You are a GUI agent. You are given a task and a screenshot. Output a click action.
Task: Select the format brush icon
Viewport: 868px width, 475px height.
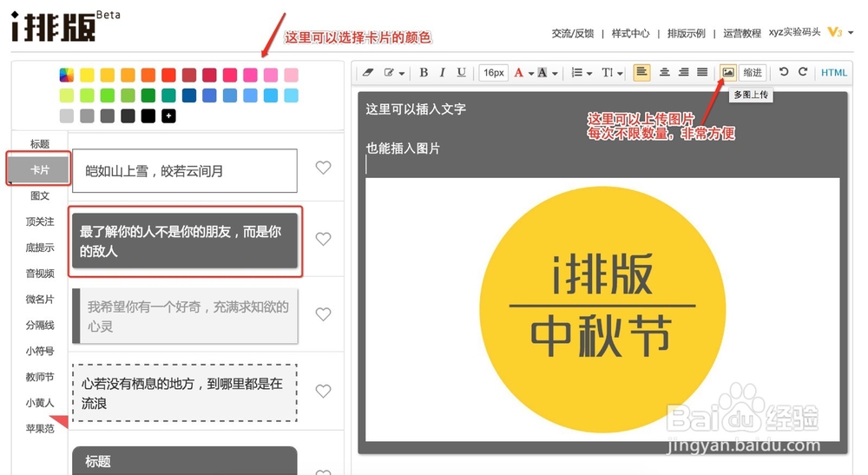coord(389,73)
